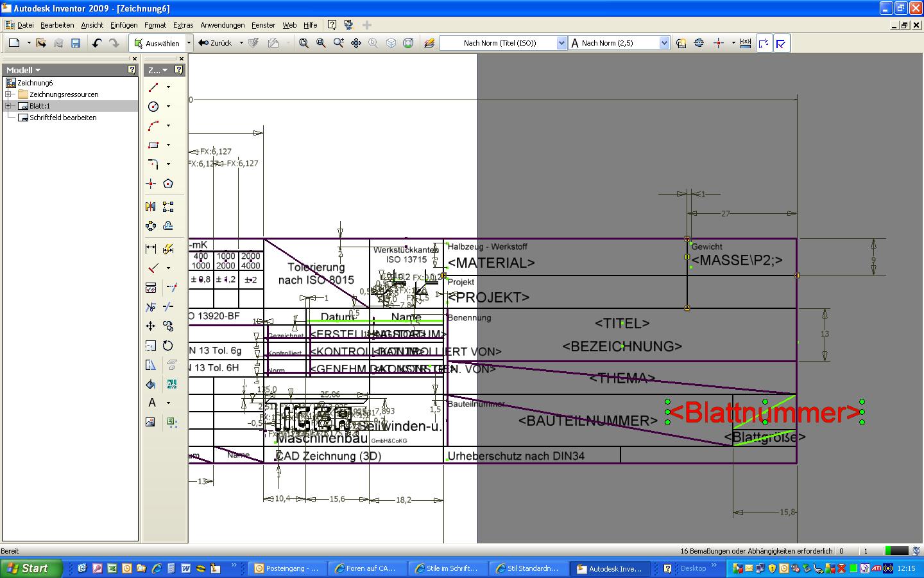The image size is (924, 578).
Task: Click the <BAUTEILNUMMER> text field
Action: pyautogui.click(x=588, y=421)
